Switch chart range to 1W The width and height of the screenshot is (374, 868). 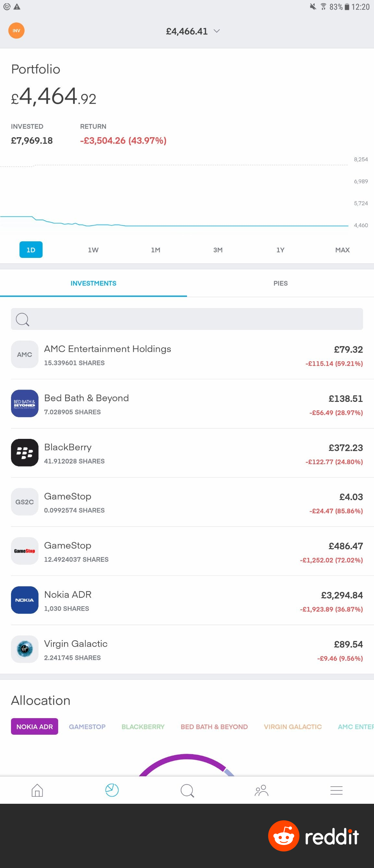point(93,250)
